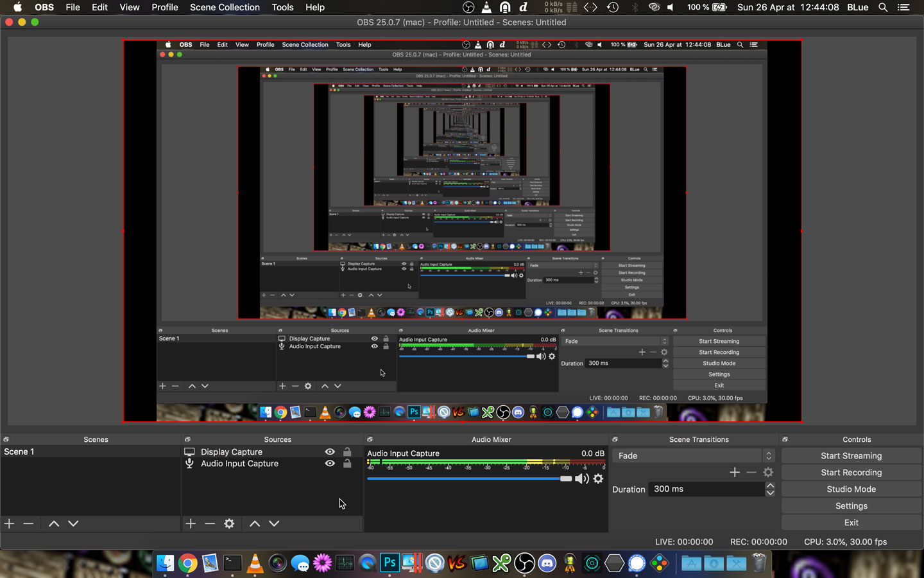
Task: Open the Edit menu
Action: [x=99, y=7]
